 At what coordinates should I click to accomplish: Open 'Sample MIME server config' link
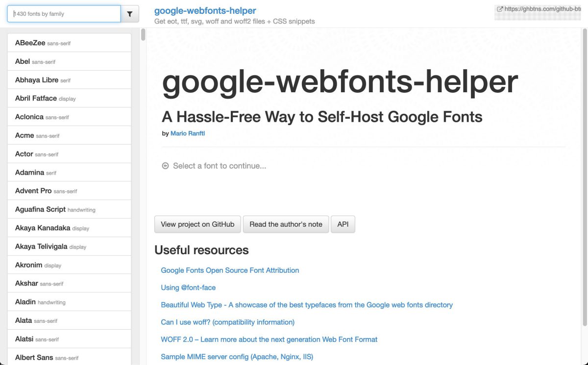[237, 356]
